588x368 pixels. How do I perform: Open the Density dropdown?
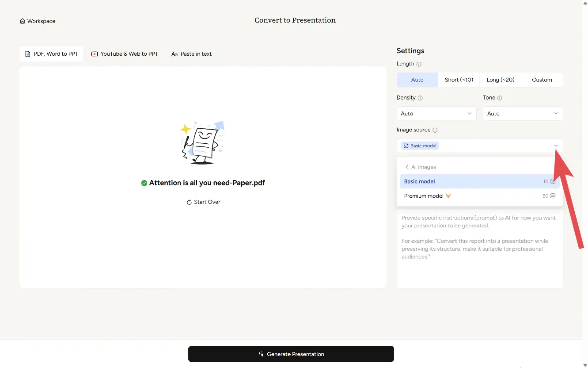436,114
